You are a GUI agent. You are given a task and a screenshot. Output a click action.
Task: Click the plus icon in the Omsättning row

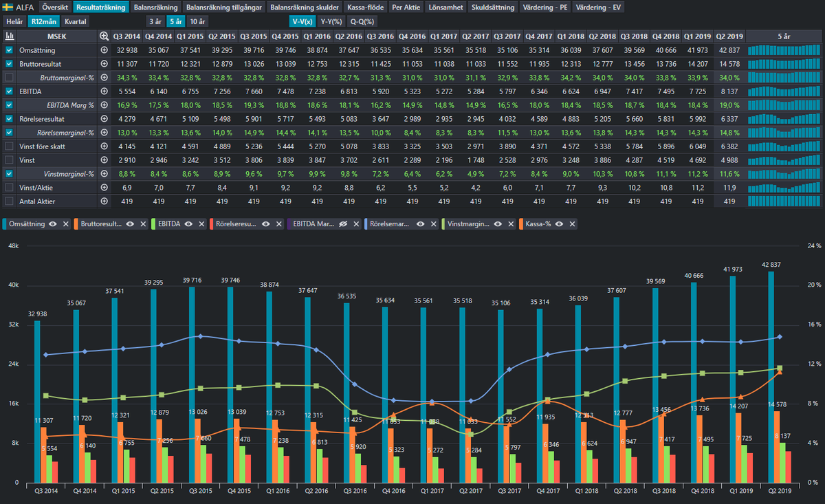click(x=104, y=50)
